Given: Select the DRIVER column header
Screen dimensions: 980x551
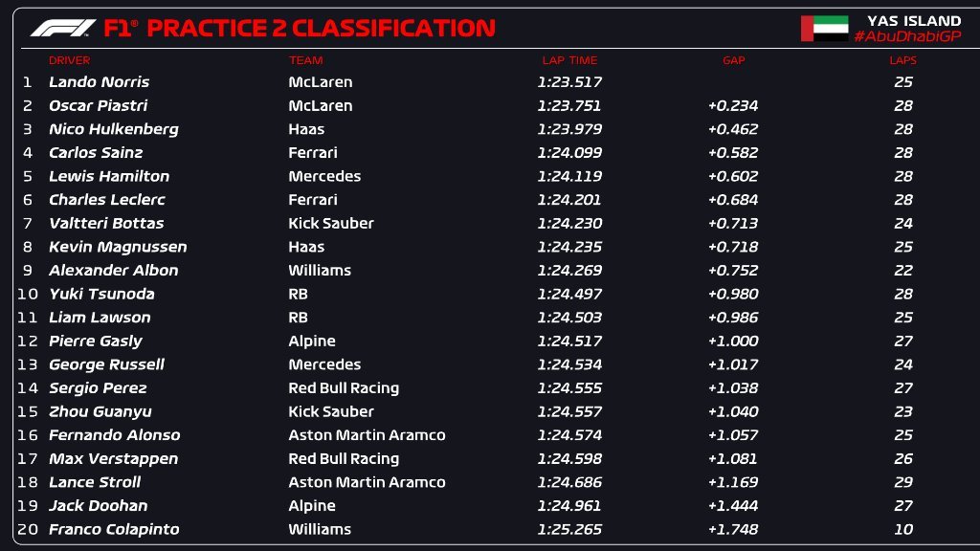Looking at the screenshot, I should 69,60.
